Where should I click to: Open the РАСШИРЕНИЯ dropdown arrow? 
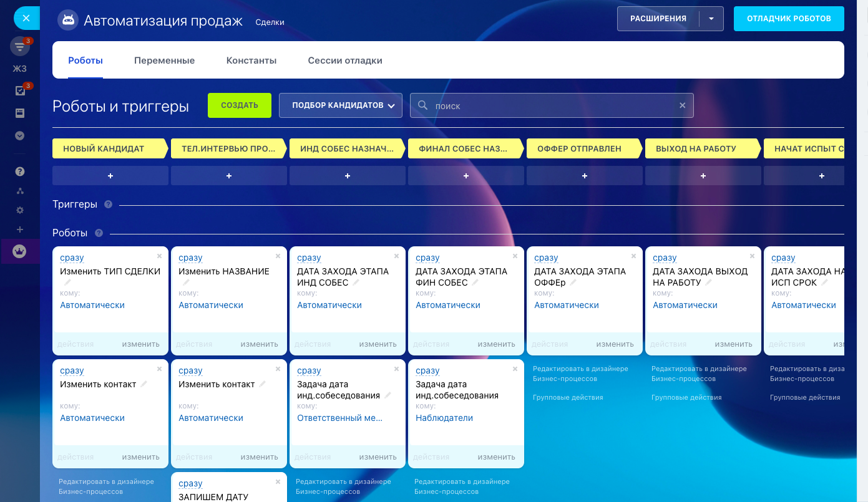coord(711,19)
